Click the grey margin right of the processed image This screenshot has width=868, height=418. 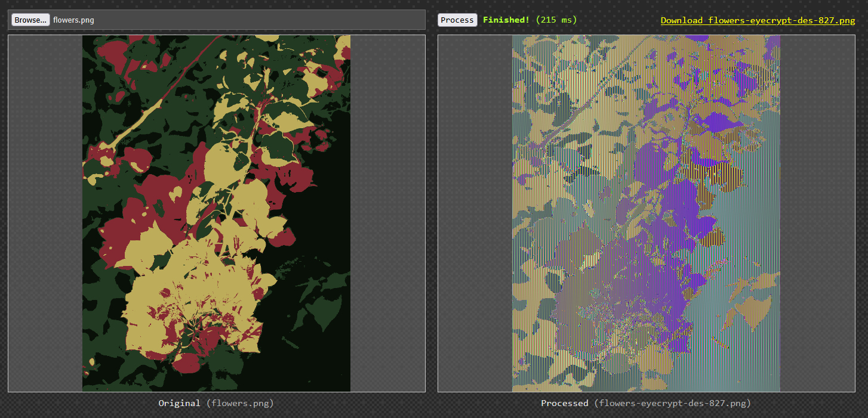pyautogui.click(x=817, y=213)
